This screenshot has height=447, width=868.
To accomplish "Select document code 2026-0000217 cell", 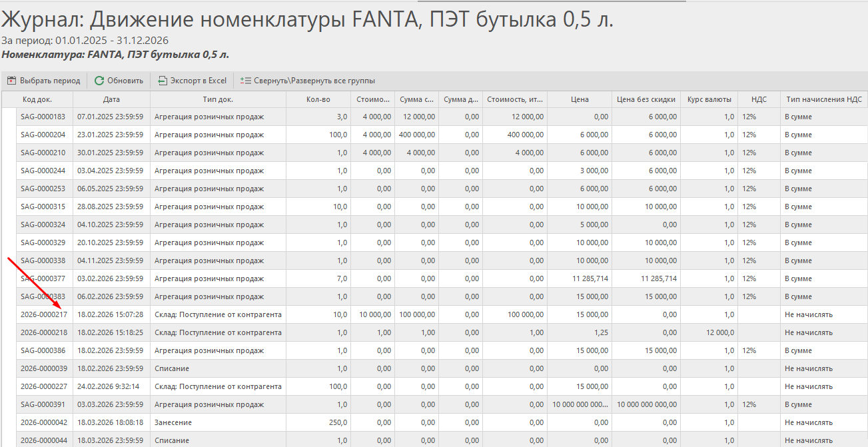I will tap(44, 314).
